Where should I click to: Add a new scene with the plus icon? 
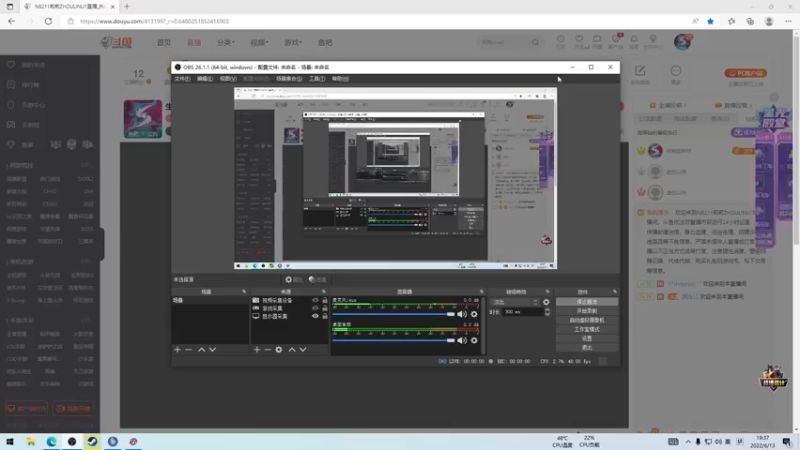click(x=177, y=350)
